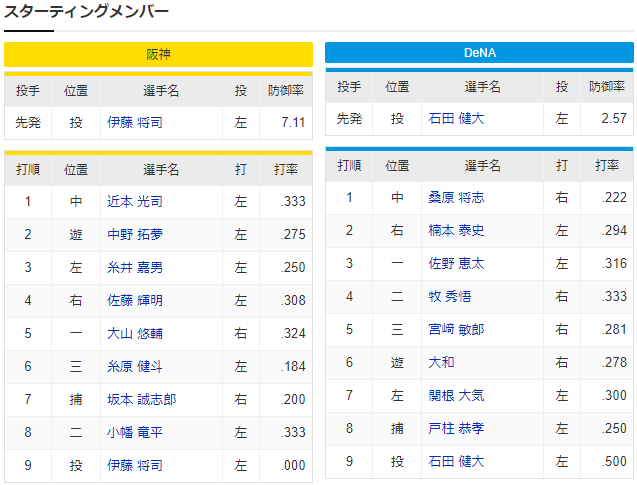637x485 pixels.
Task: Click position 遊 in 中野 拓夢 row
Action: tap(76, 234)
